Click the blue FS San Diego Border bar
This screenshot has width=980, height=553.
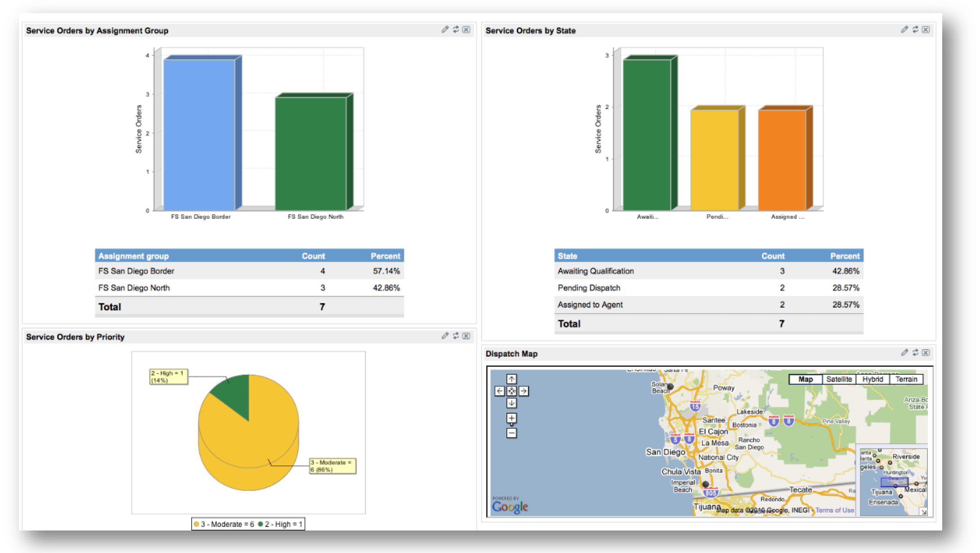[x=199, y=135]
